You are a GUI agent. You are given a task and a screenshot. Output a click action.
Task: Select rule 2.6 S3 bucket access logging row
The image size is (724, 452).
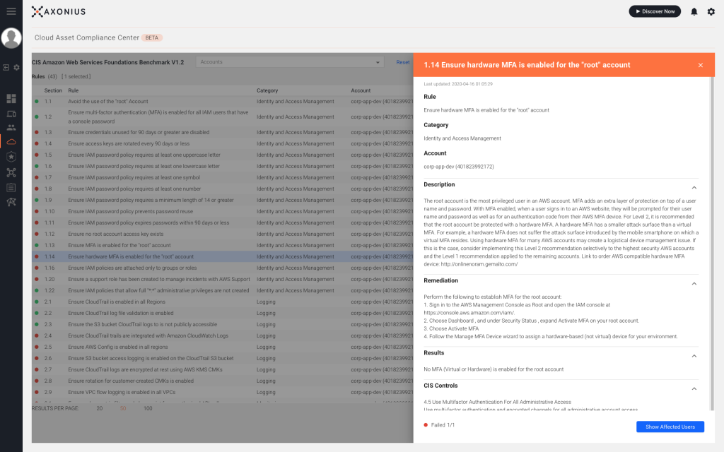tap(223, 358)
